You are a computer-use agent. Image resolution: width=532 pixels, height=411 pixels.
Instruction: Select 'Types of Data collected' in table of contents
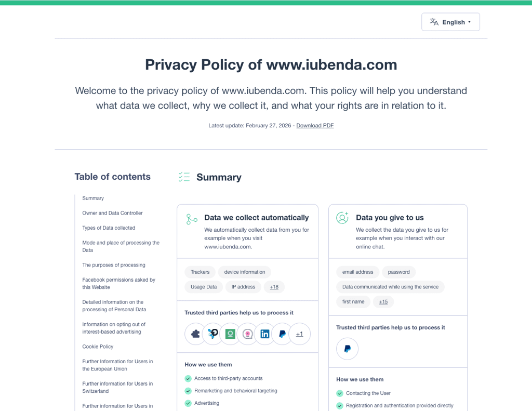[x=109, y=228]
